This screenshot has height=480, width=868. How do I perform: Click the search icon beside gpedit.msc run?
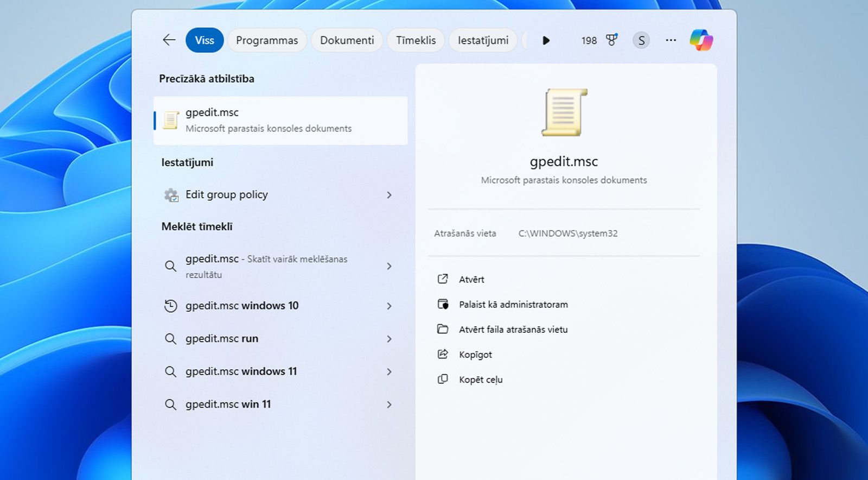coord(171,339)
